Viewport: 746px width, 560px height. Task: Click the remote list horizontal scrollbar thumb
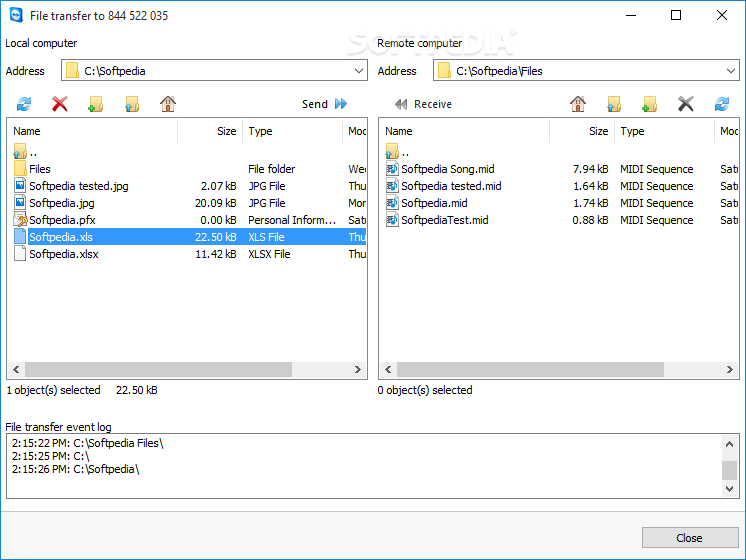[x=530, y=370]
